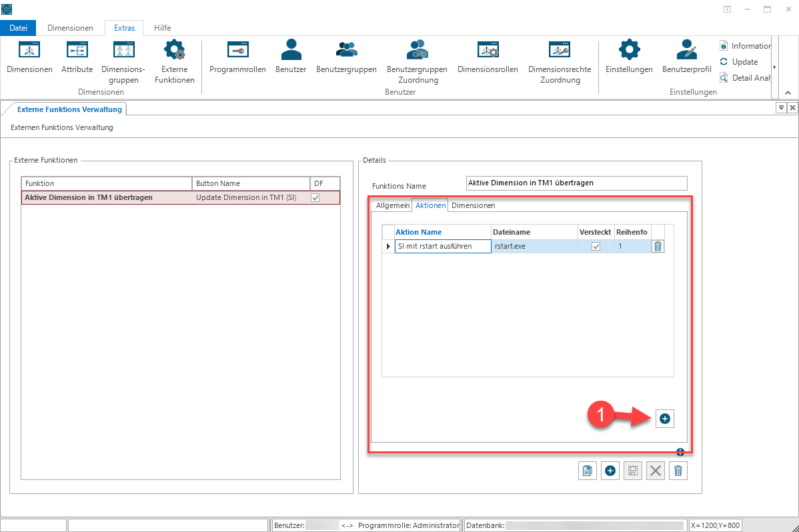Open the Attribute management icon
Screen dimensions: 799x532
[77, 57]
